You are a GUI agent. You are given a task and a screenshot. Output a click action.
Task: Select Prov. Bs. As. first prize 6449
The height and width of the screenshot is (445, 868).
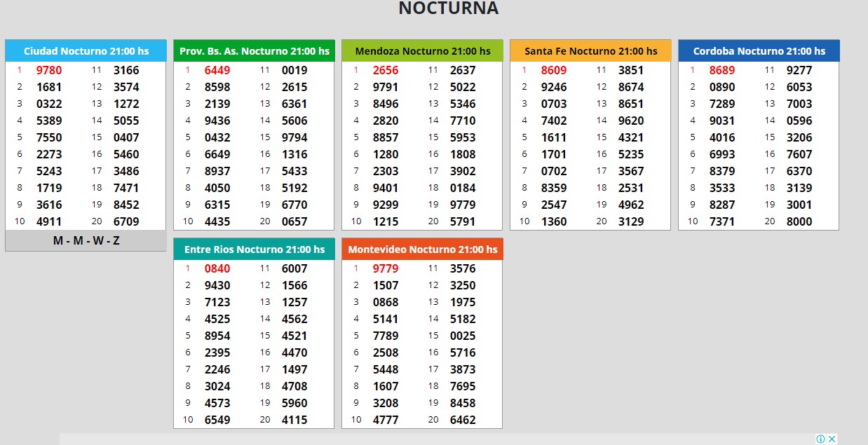217,70
